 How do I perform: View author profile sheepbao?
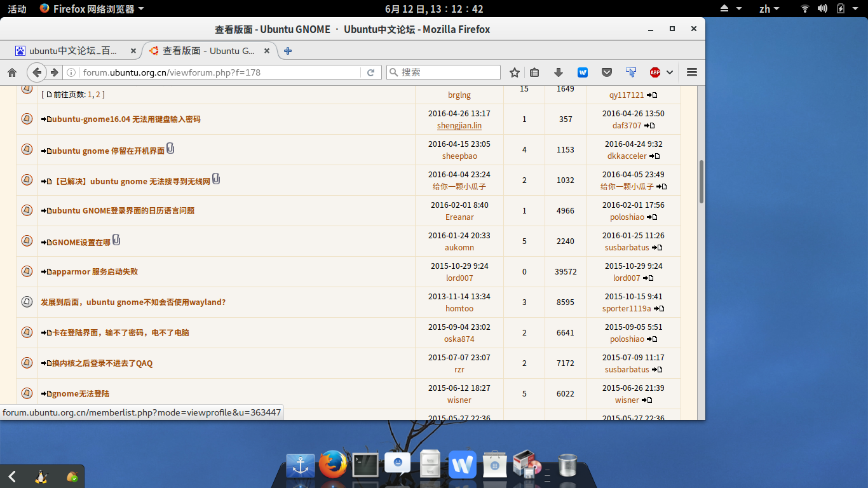459,156
